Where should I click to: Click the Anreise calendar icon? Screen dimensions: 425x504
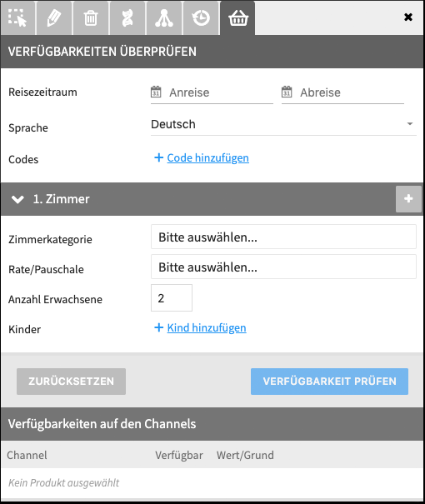tap(156, 92)
